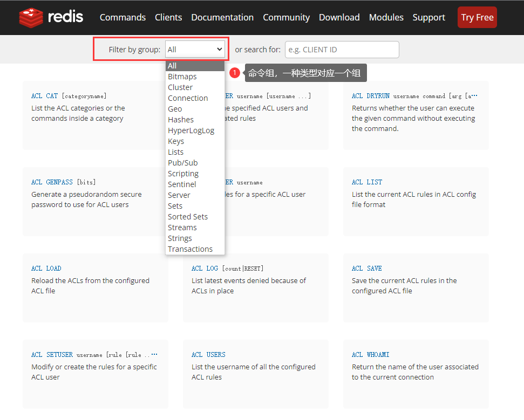The image size is (524, 420).
Task: Open the ACL SAVE command
Action: click(x=366, y=268)
